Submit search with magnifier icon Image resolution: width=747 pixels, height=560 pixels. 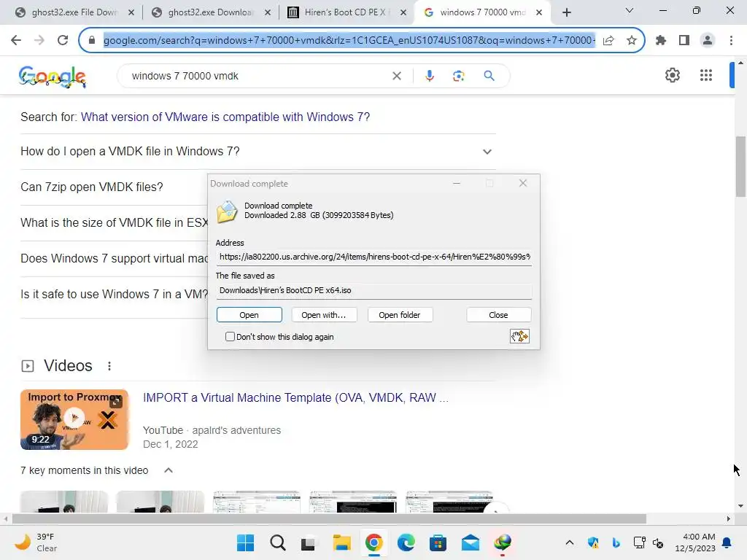(x=489, y=76)
